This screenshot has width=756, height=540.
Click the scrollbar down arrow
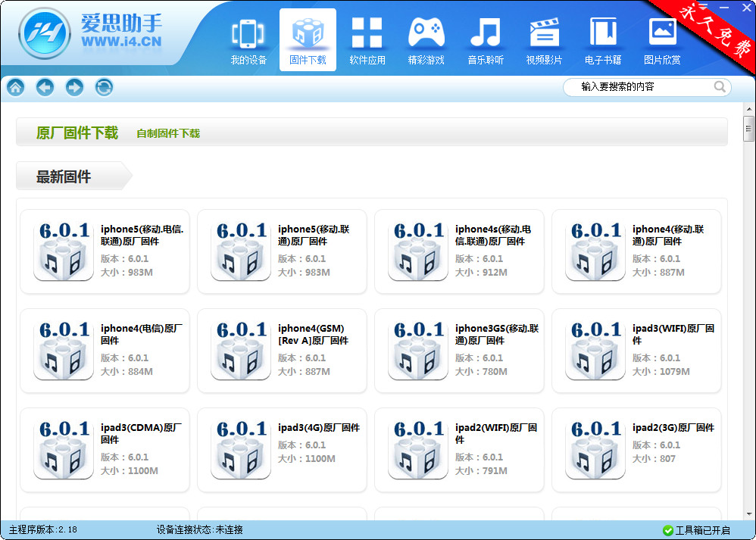point(748,514)
